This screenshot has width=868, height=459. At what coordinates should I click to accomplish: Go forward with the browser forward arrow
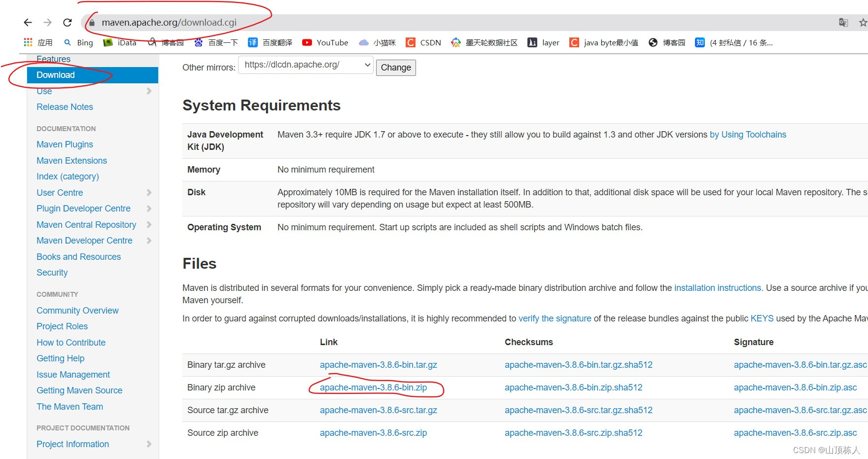pyautogui.click(x=48, y=22)
